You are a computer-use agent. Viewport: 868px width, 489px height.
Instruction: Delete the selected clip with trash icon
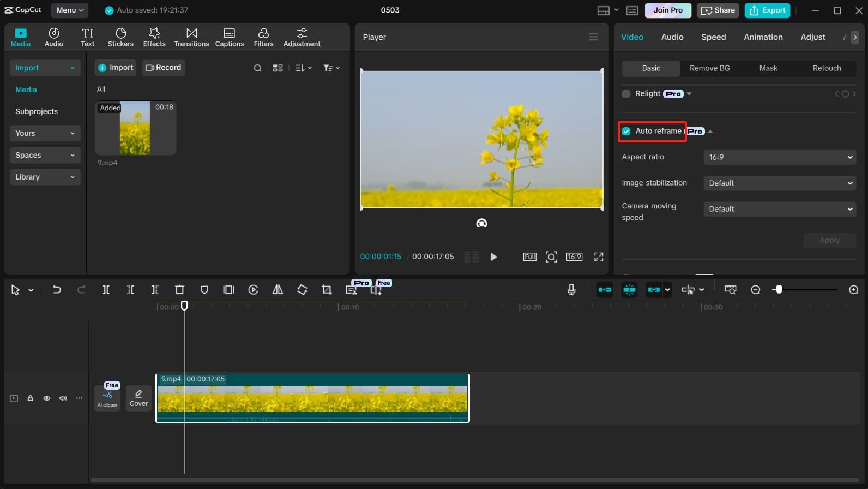179,290
